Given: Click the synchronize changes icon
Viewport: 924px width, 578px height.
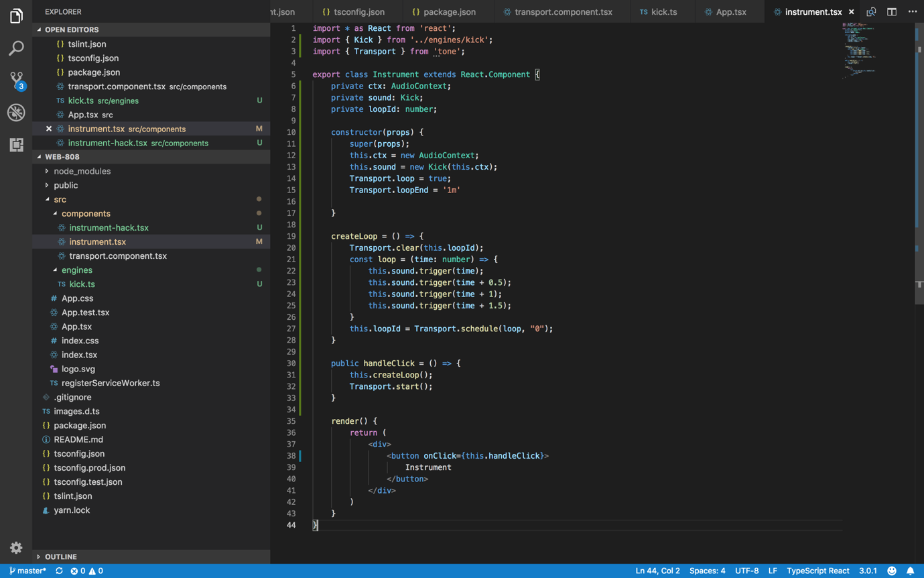Looking at the screenshot, I should tap(59, 571).
